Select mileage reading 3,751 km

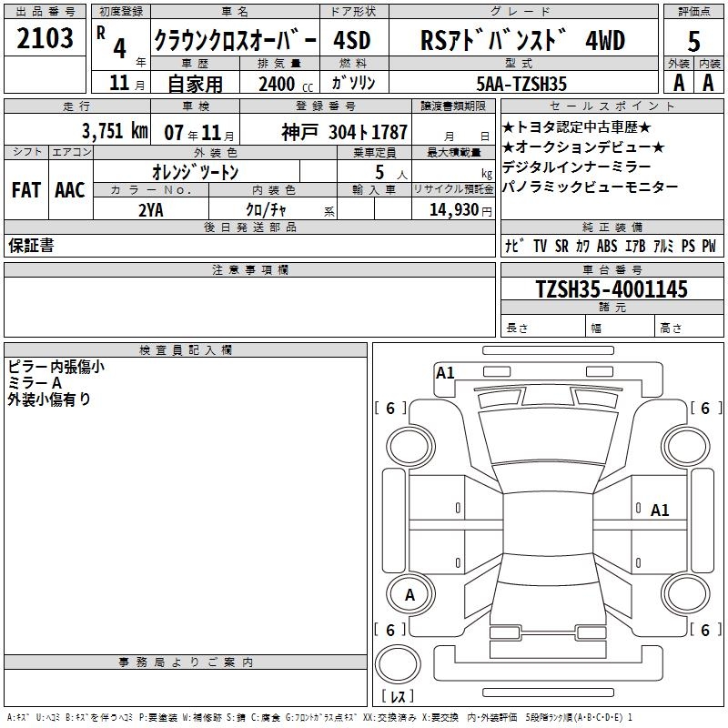115,131
